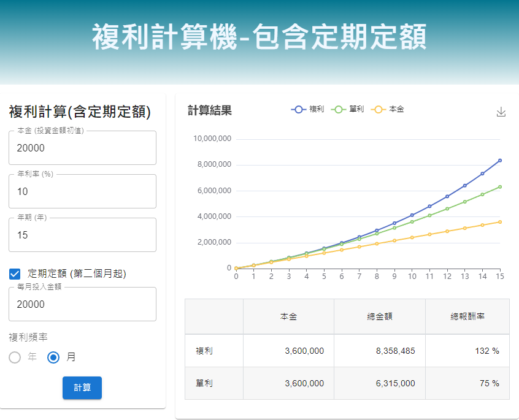
Task: Toggle the 本金 legend series marker
Action: tap(379, 109)
